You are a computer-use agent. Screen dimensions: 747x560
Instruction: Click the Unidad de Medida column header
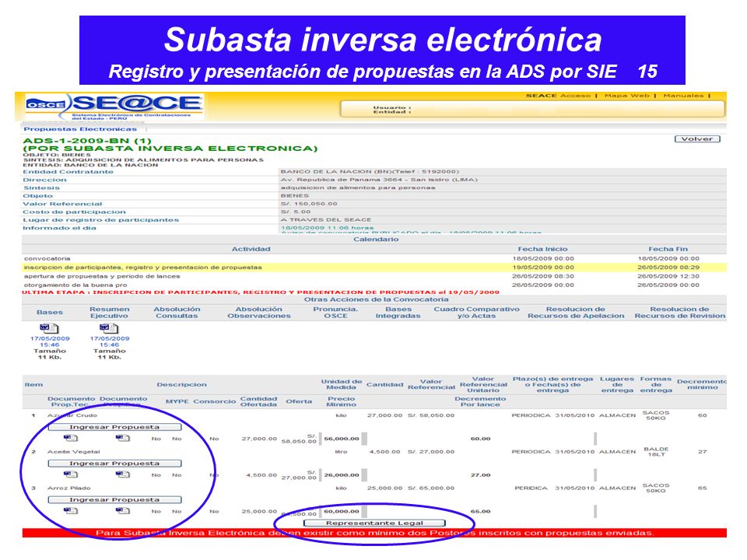[341, 385]
